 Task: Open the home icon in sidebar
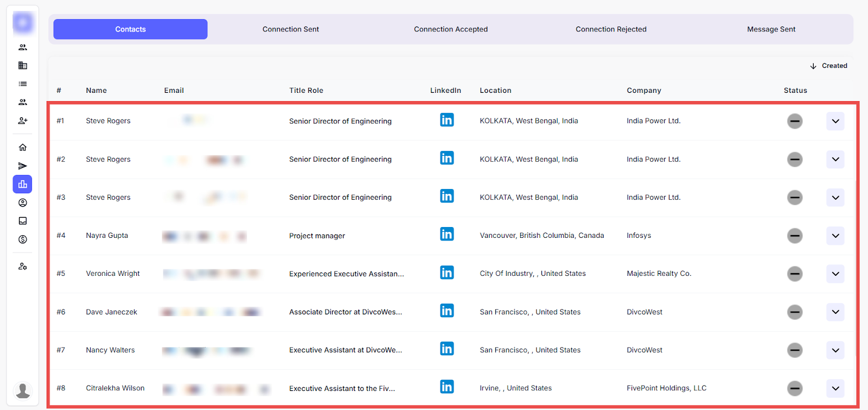23,147
